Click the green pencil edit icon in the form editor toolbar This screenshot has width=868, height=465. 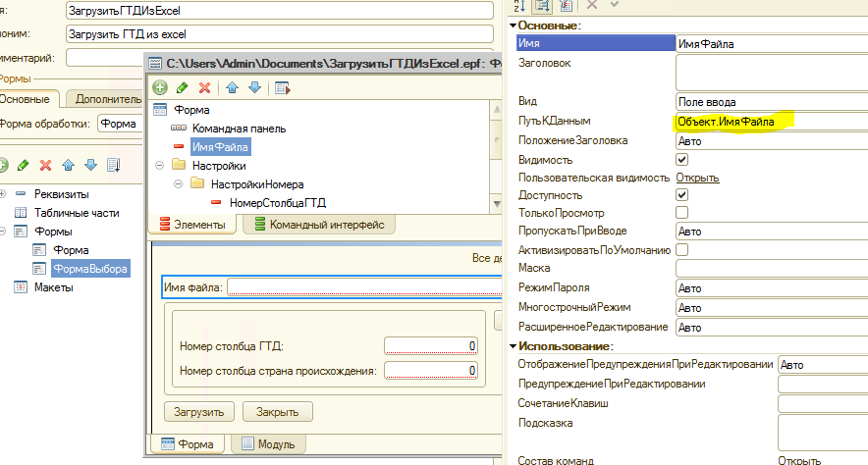point(182,87)
